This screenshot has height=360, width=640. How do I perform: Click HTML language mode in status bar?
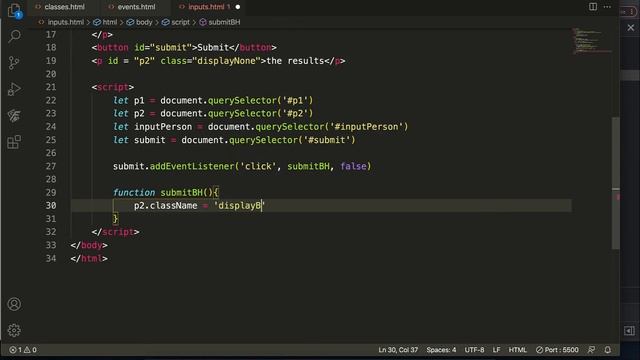pos(518,350)
